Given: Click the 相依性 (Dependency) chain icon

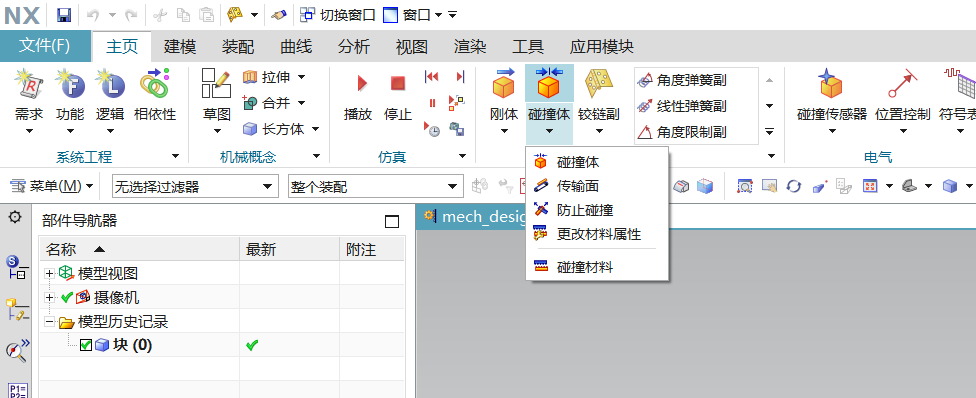Looking at the screenshot, I should coord(155,83).
